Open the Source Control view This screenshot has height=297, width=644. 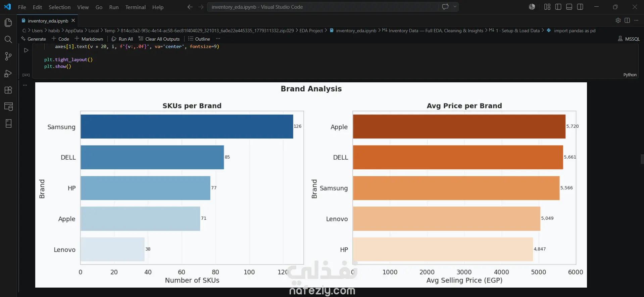[x=8, y=56]
